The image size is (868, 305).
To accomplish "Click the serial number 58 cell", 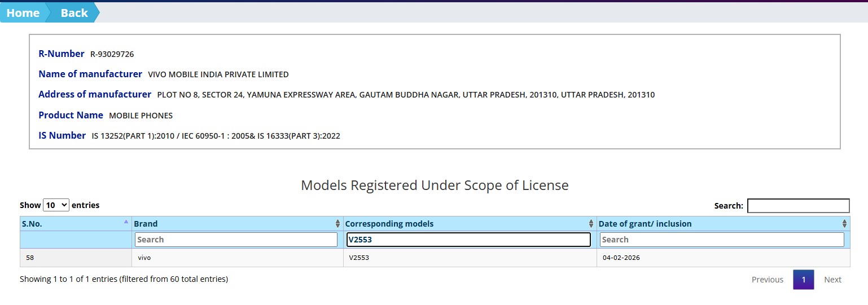I will point(30,258).
